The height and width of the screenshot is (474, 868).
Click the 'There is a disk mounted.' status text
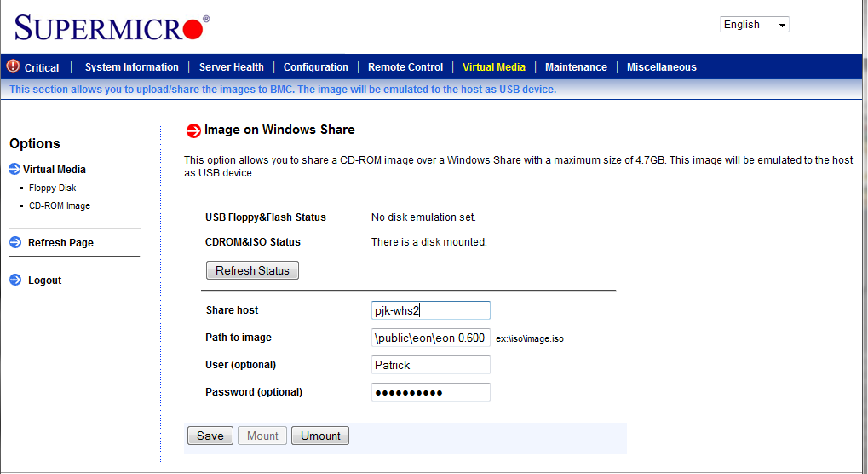[429, 242]
